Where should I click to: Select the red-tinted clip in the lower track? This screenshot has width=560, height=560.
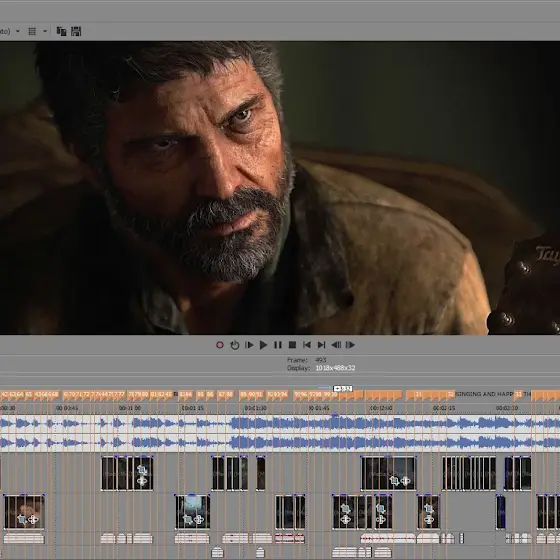[x=290, y=538]
